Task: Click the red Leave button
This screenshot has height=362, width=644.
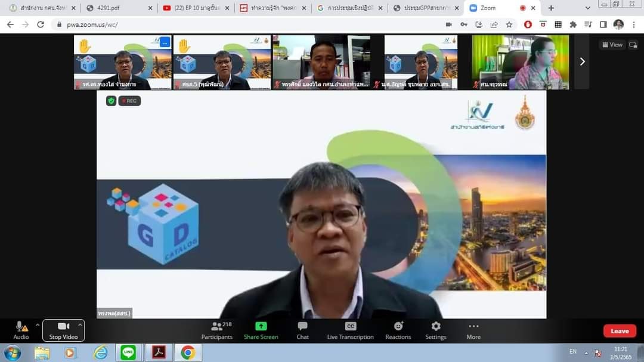Action: [620, 331]
